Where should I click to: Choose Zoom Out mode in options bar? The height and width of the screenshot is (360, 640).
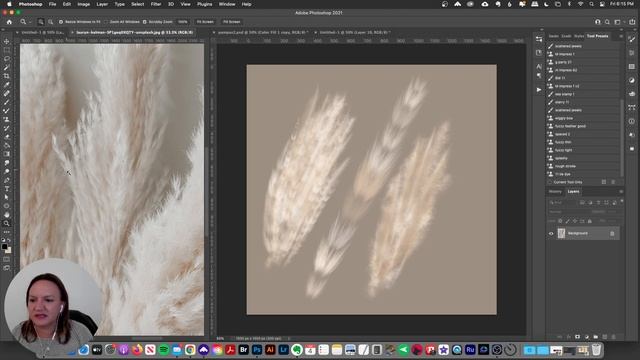pyautogui.click(x=50, y=22)
